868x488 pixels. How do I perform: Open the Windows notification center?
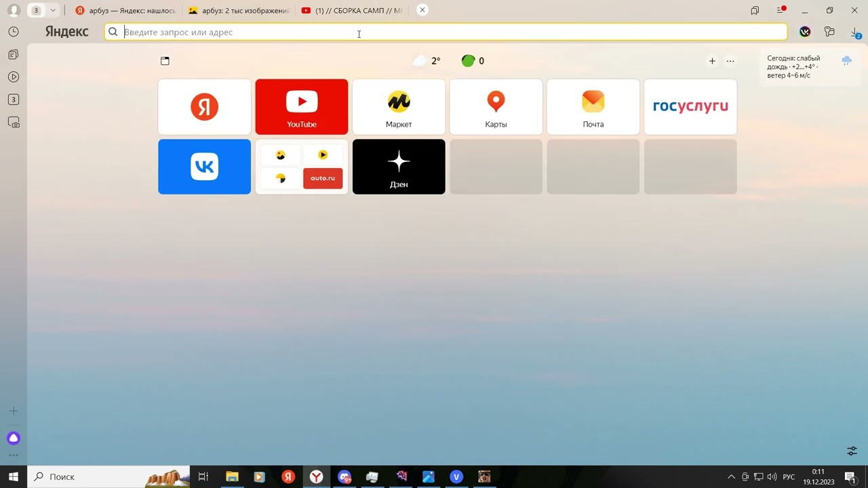click(850, 476)
